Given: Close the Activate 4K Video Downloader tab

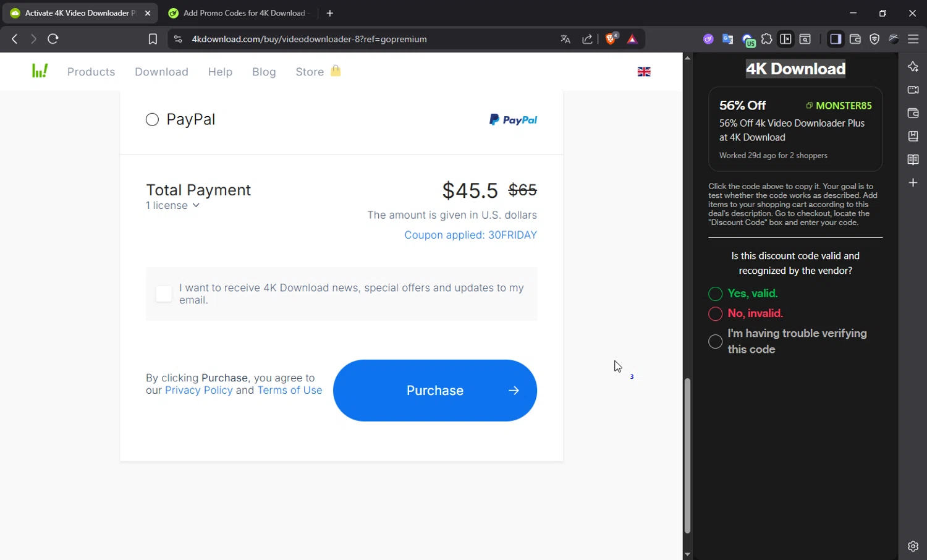Looking at the screenshot, I should 148,13.
